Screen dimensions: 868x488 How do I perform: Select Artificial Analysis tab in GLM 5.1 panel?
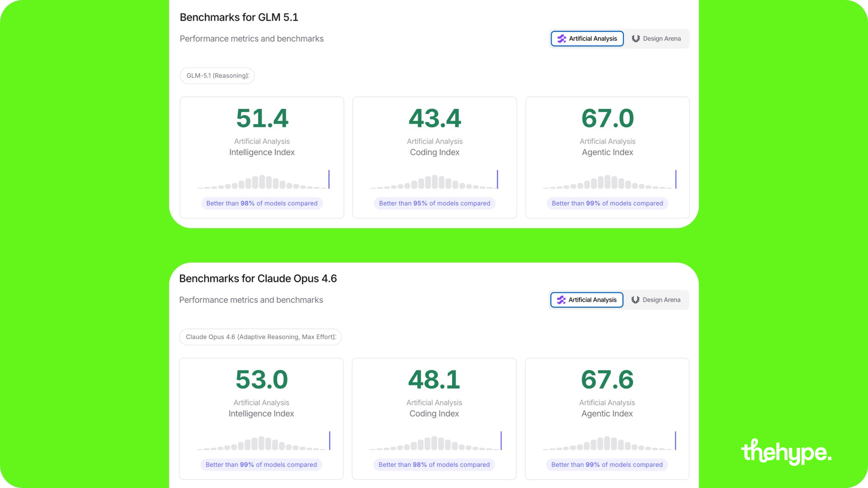pos(587,38)
